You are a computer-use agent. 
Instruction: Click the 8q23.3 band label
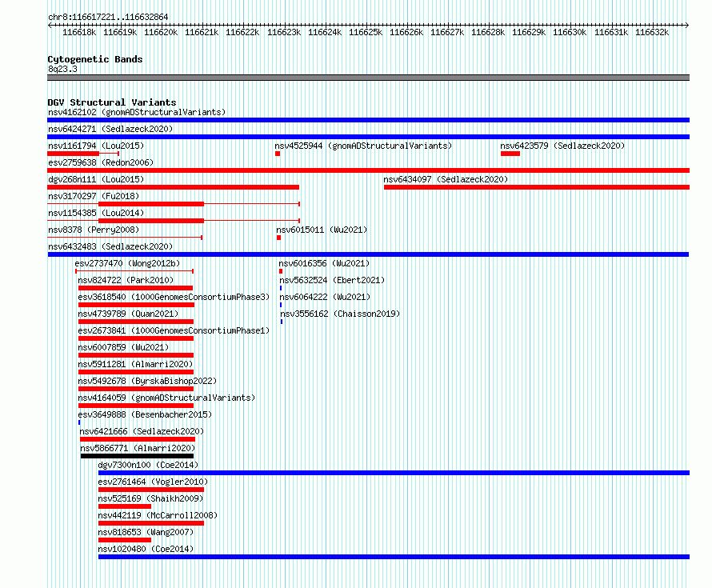coord(62,69)
